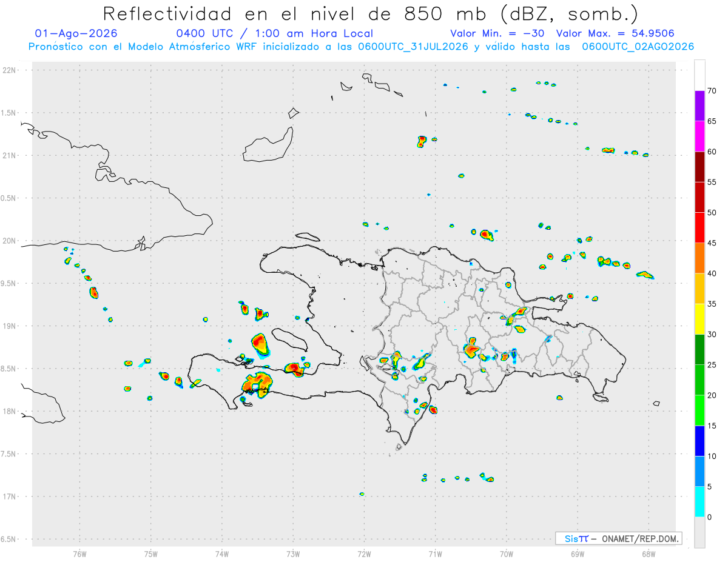Image resolution: width=728 pixels, height=562 pixels.
Task: Click the '70W' longitude label
Action: coord(507,554)
